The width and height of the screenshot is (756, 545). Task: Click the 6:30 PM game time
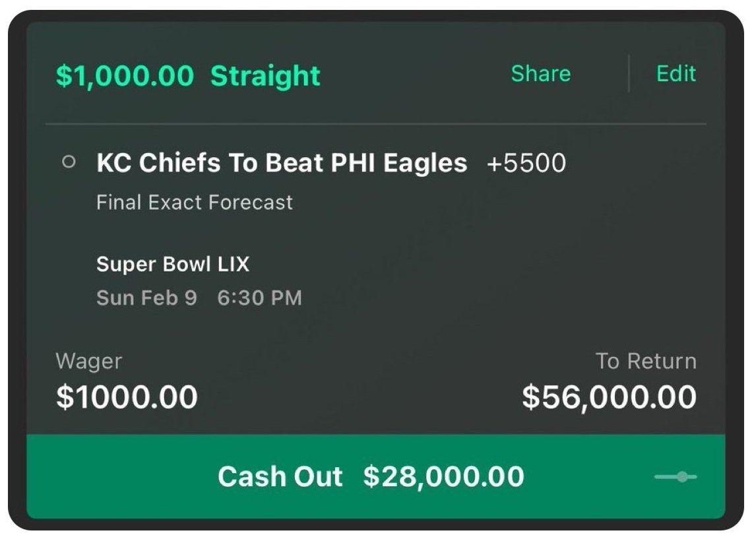259,298
